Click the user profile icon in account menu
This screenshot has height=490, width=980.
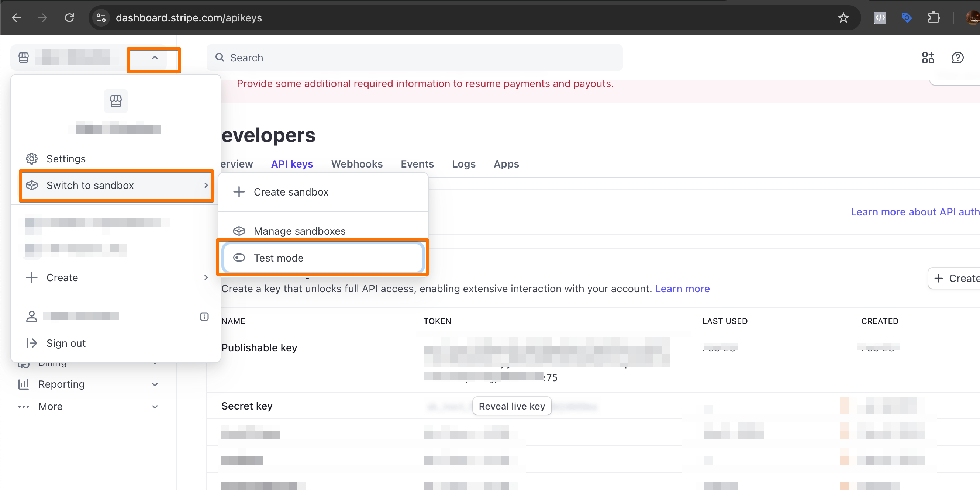[32, 317]
